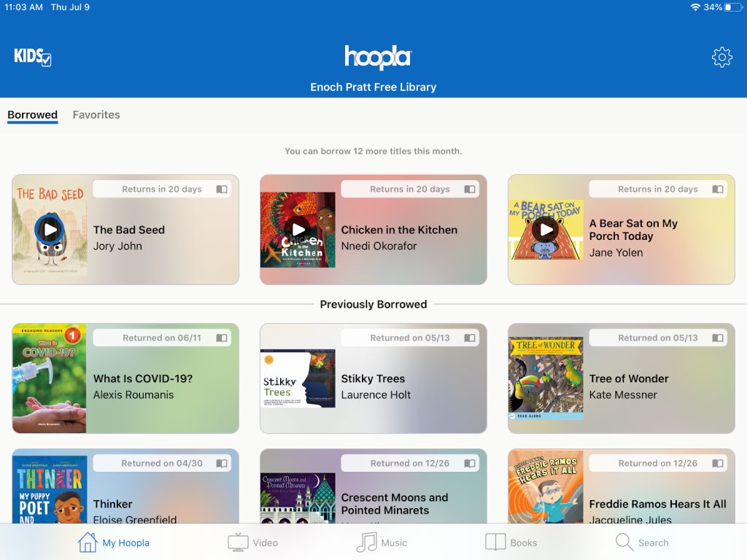747x560 pixels.
Task: Open the Freddie Ramos Hears It All title
Action: click(657, 504)
